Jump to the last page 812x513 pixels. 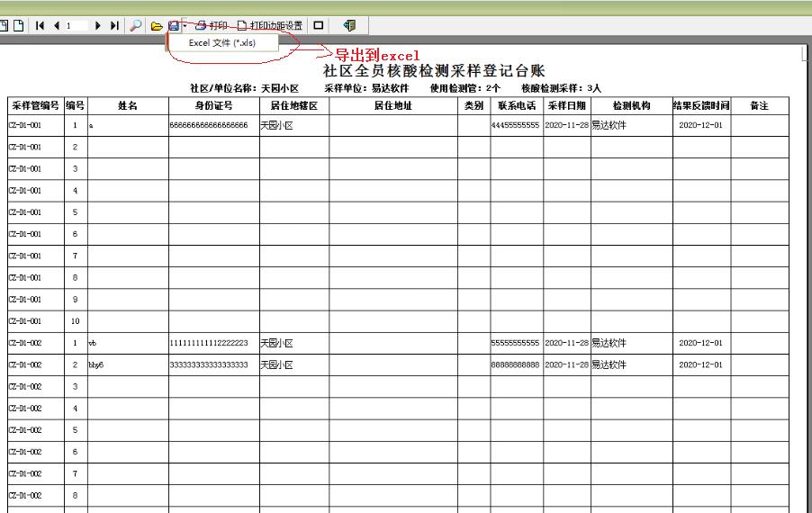(114, 25)
